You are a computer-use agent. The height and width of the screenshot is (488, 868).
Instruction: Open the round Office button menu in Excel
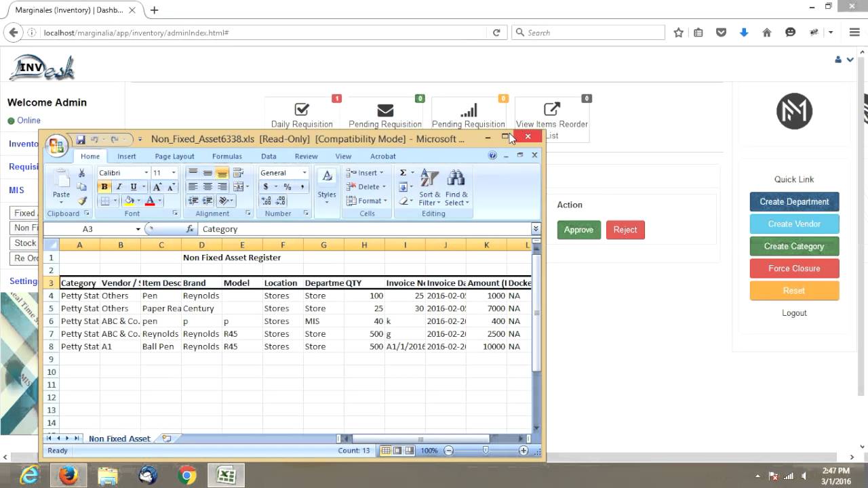[56, 144]
